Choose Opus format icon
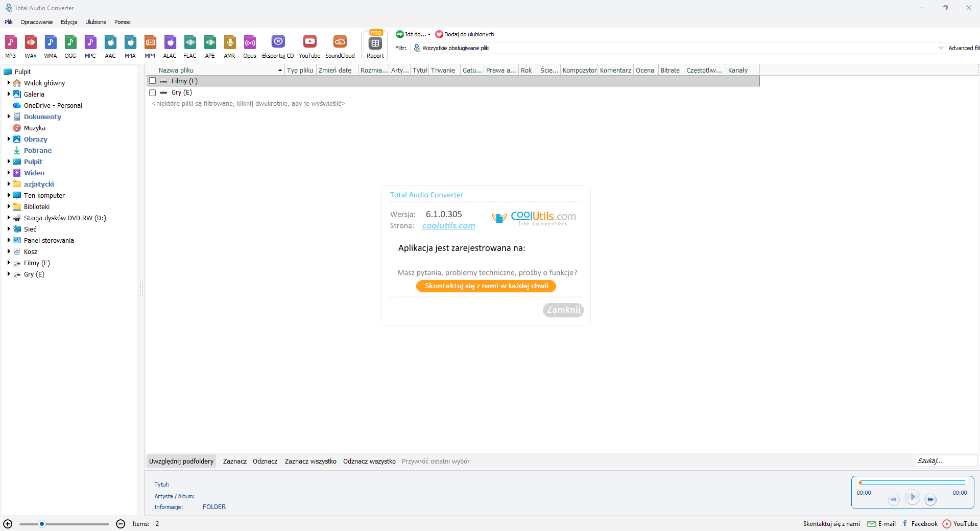This screenshot has height=531, width=980. 250,47
